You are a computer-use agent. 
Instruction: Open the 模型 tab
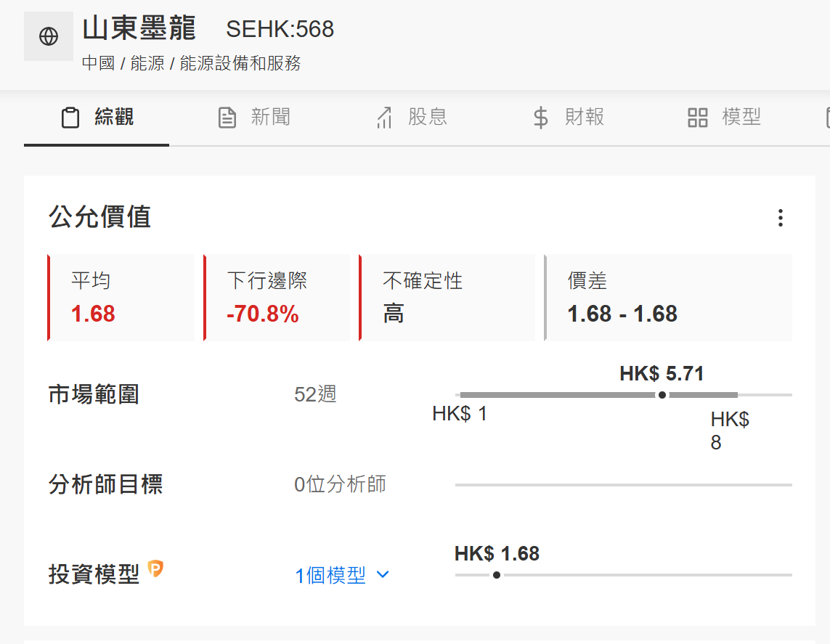(x=725, y=118)
